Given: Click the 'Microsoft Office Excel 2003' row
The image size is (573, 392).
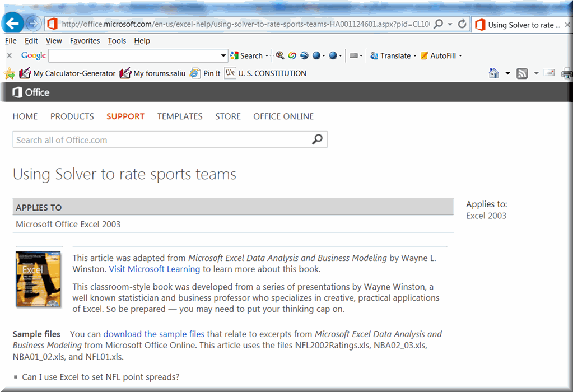Looking at the screenshot, I should pos(233,225).
